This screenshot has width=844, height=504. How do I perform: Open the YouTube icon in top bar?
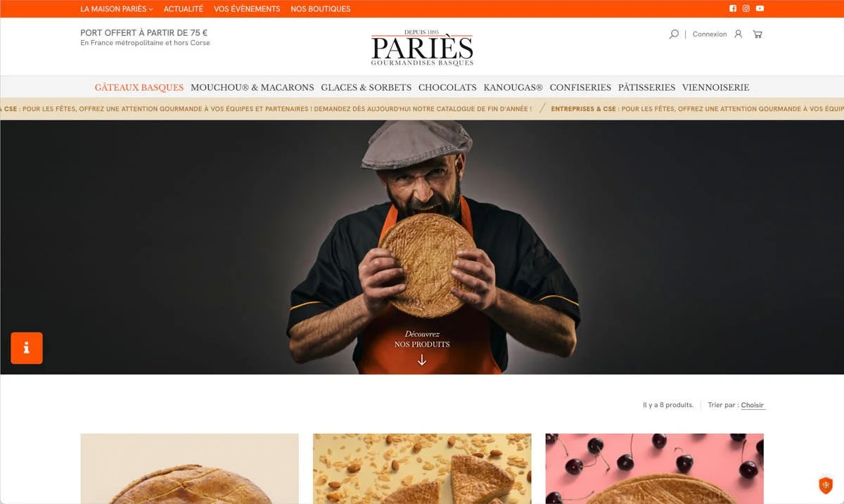[760, 8]
